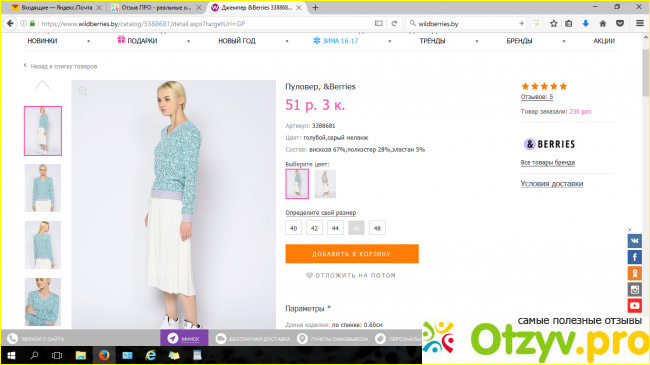Choose the grey pullover color swatch
This screenshot has height=365, width=650.
point(325,184)
